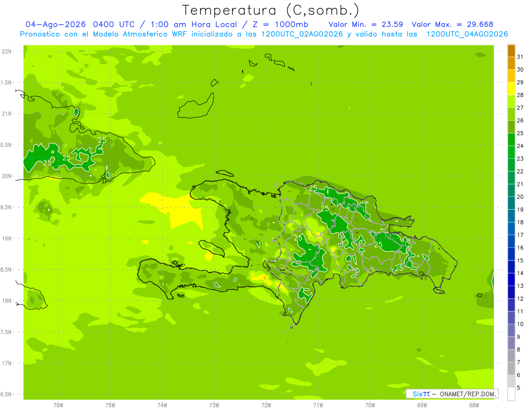Click the white swatch below 5 on scale
Viewport: 532px width, 411px height.
click(x=511, y=394)
